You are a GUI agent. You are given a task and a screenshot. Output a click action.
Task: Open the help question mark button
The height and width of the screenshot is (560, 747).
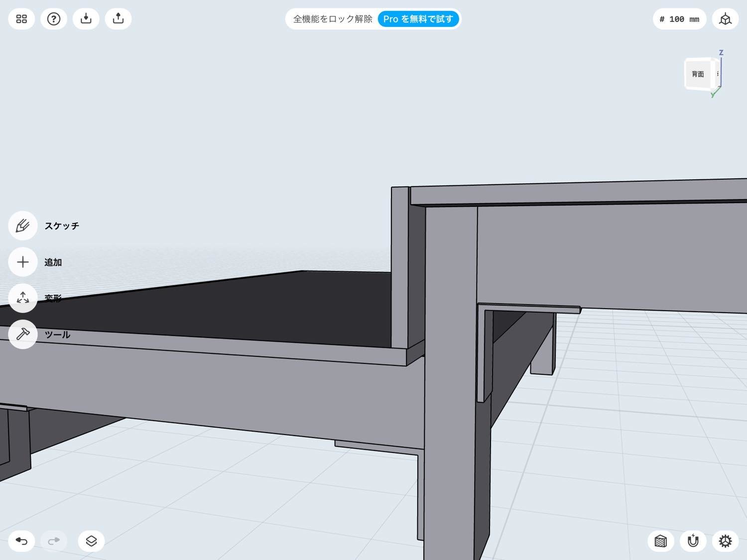54,19
